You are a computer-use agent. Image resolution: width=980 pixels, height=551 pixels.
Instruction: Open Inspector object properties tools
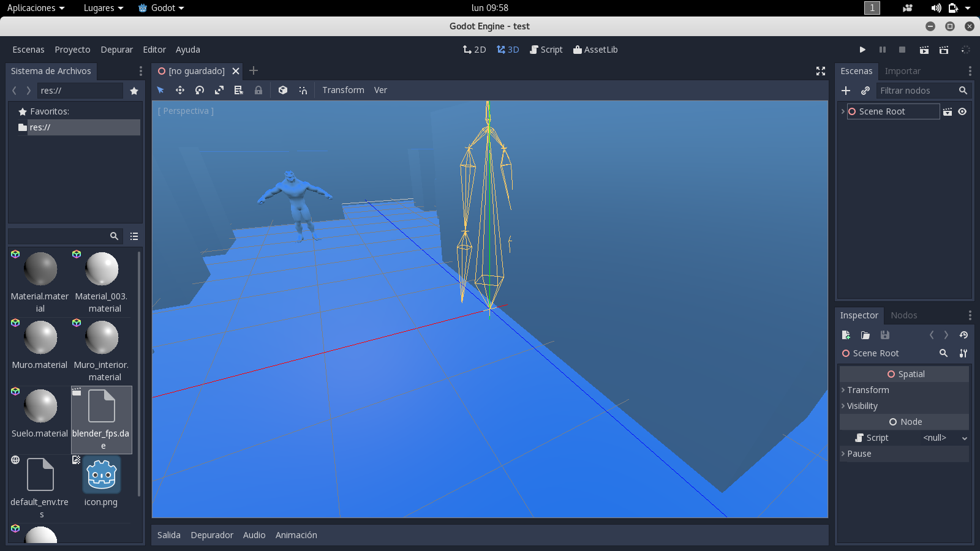963,353
